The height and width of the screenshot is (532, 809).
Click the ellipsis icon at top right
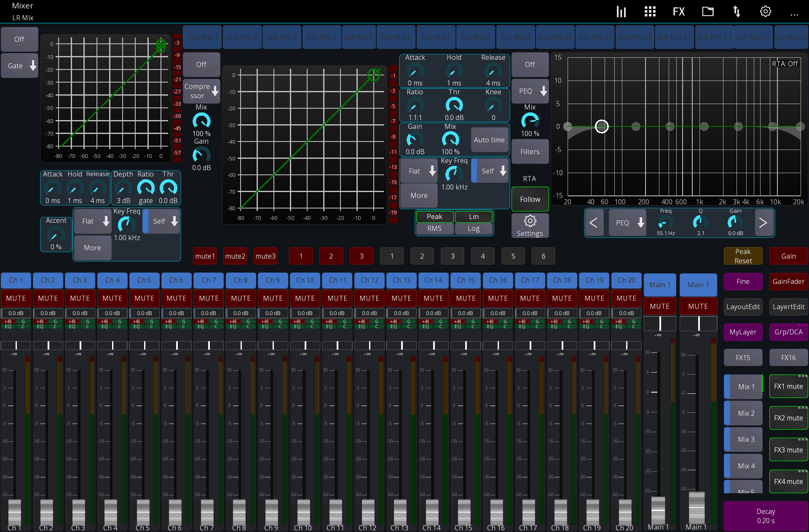pyautogui.click(x=795, y=14)
